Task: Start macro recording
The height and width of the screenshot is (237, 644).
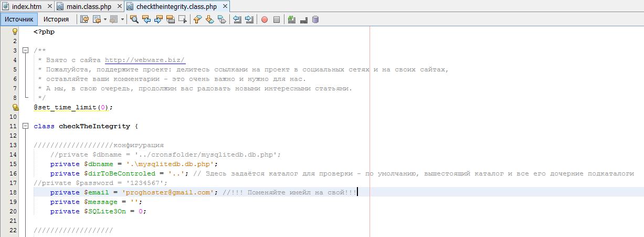Action: tap(264, 19)
